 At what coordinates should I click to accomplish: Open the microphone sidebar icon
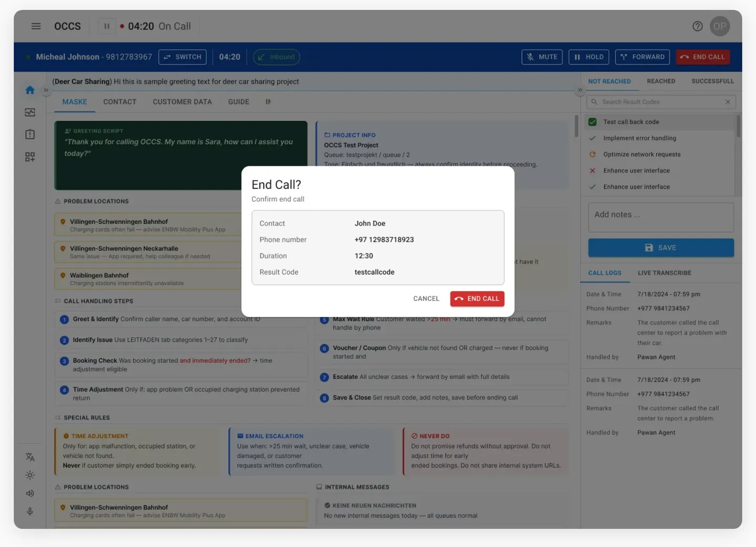tap(30, 511)
